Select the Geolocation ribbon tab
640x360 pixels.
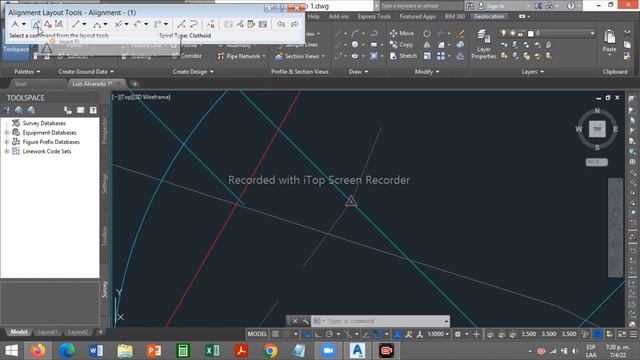point(489,16)
